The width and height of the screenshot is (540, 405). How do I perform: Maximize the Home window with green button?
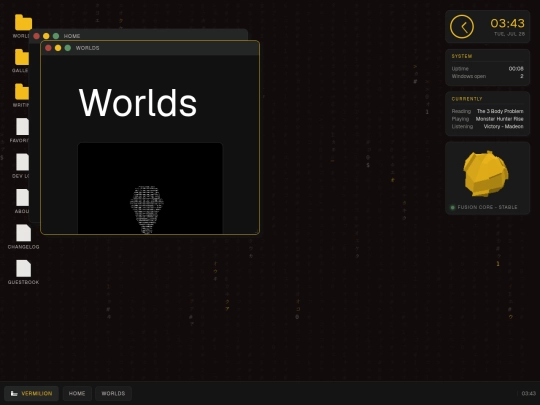coord(56,36)
